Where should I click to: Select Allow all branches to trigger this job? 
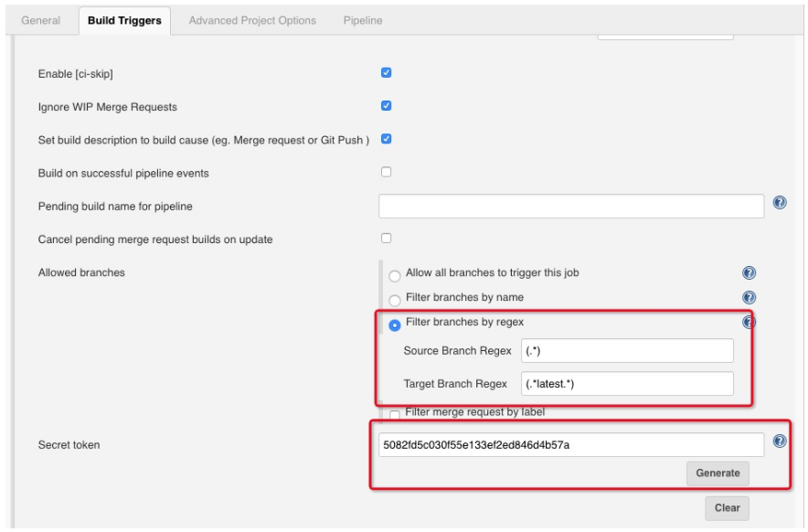[x=395, y=276]
